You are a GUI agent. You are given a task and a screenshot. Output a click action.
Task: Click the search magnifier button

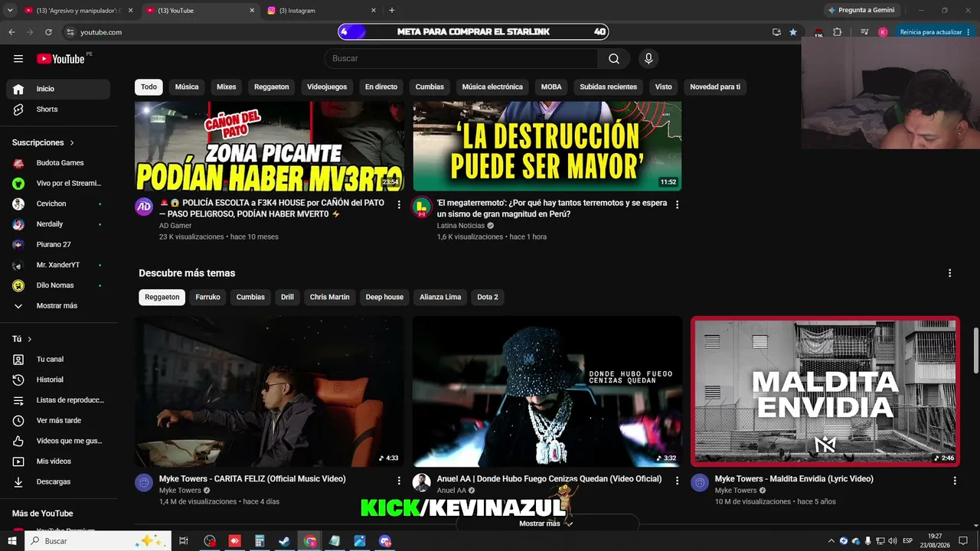[614, 59]
